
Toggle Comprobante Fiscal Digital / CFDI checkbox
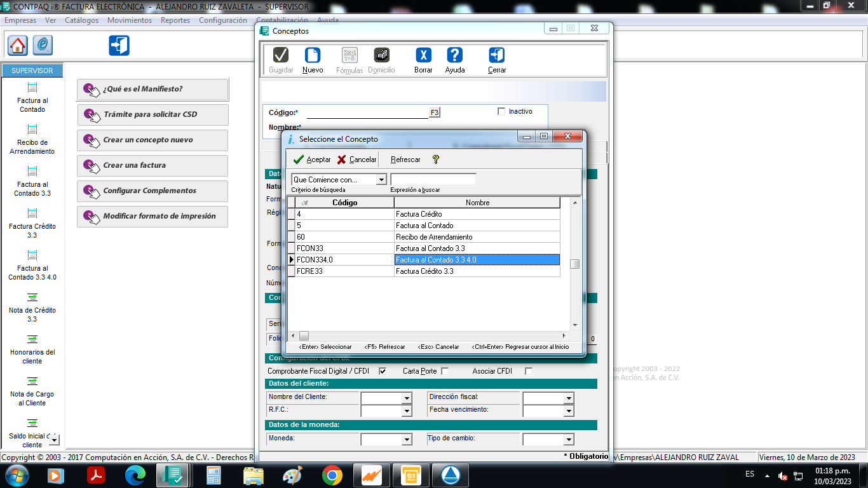point(383,371)
